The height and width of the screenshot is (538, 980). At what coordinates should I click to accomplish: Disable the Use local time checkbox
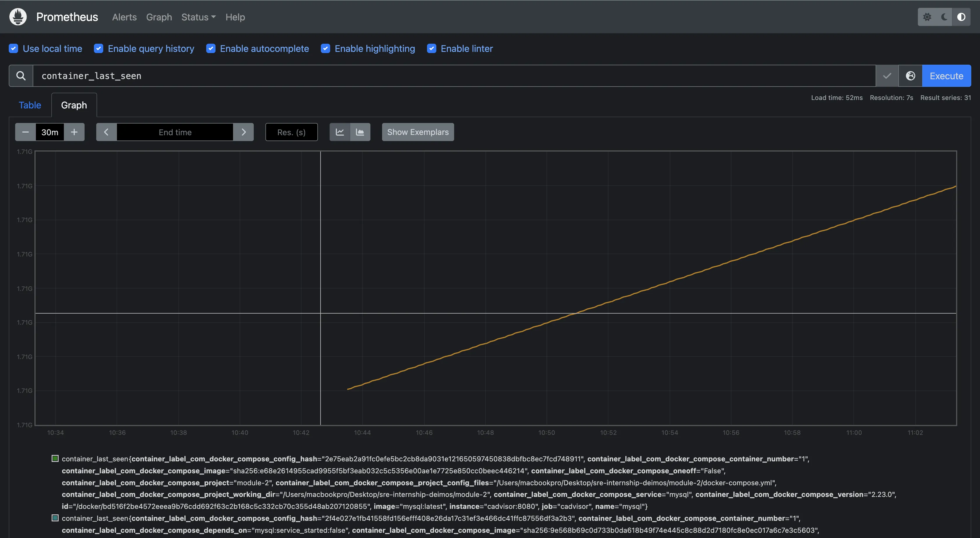(x=14, y=49)
